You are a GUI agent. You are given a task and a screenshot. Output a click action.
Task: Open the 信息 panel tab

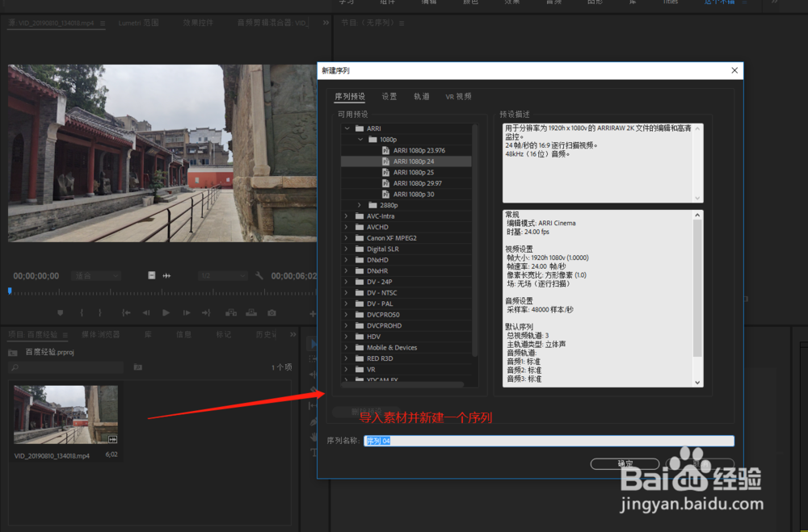(183, 334)
